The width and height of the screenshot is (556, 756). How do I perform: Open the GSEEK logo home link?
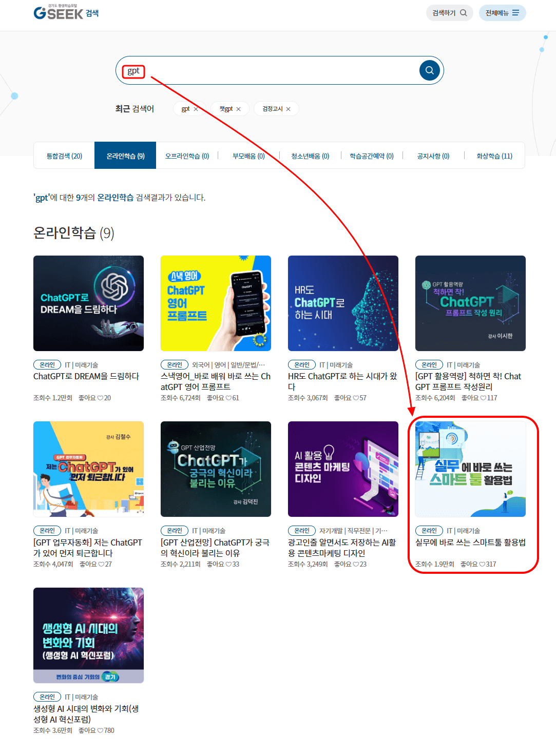(x=66, y=12)
